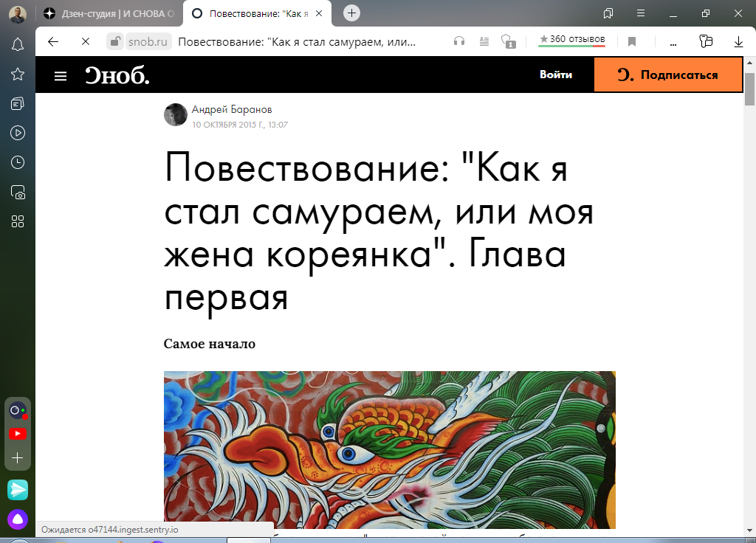Screen dimensions: 756x543
Task: Click the screenshot tool sidebar icon
Action: coord(18,193)
